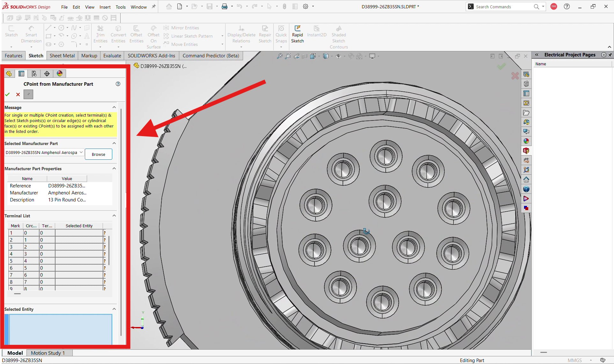The image size is (614, 364).
Task: Collapse the Terminal List section
Action: pos(114,216)
